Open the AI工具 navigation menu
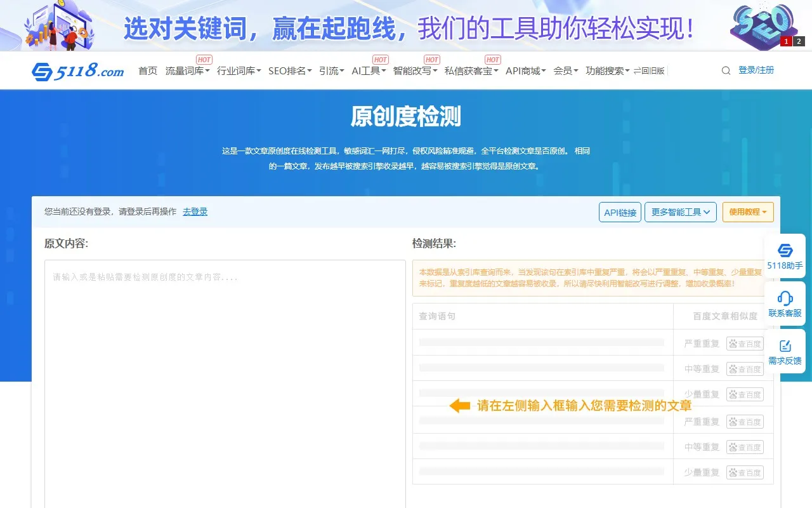 point(369,70)
